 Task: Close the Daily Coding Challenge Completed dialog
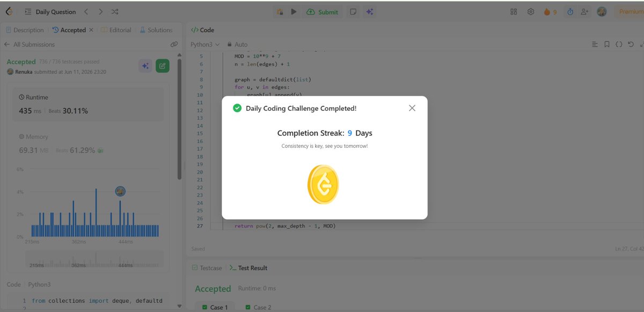(412, 108)
